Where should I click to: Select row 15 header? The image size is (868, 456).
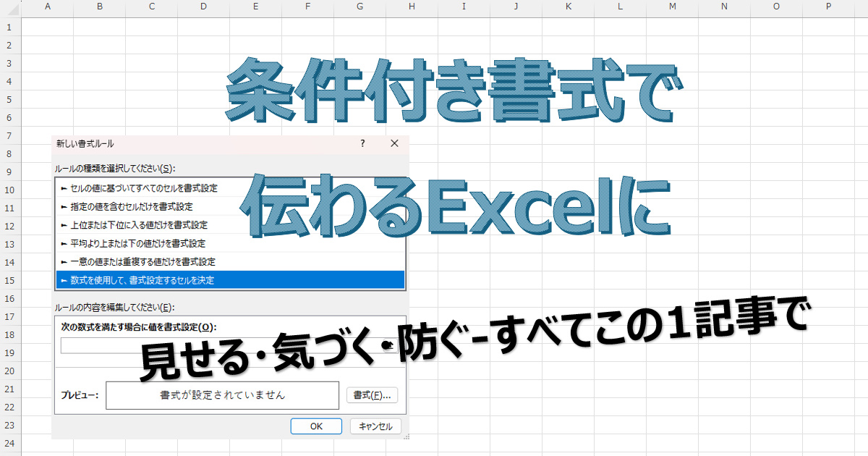(x=10, y=280)
